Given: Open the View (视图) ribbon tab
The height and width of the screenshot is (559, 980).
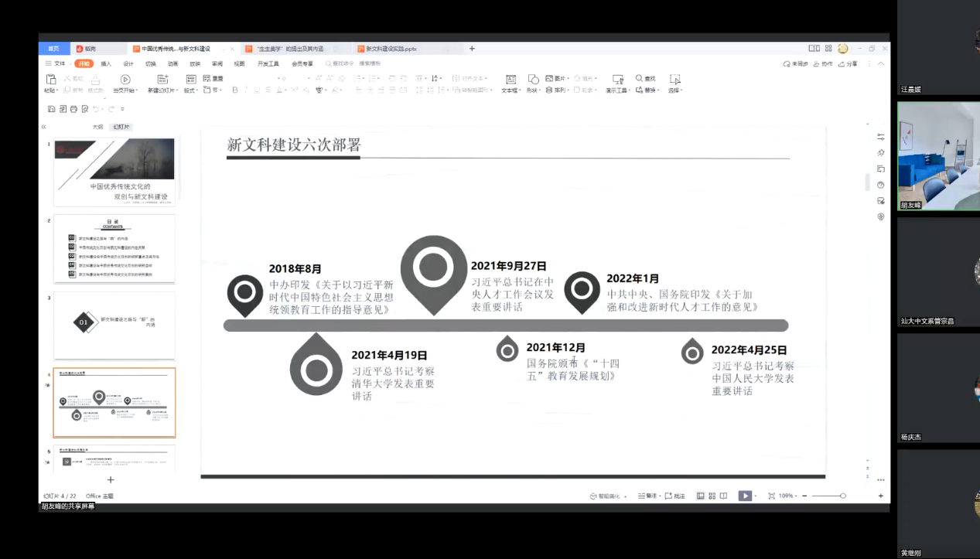Looking at the screenshot, I should 240,63.
